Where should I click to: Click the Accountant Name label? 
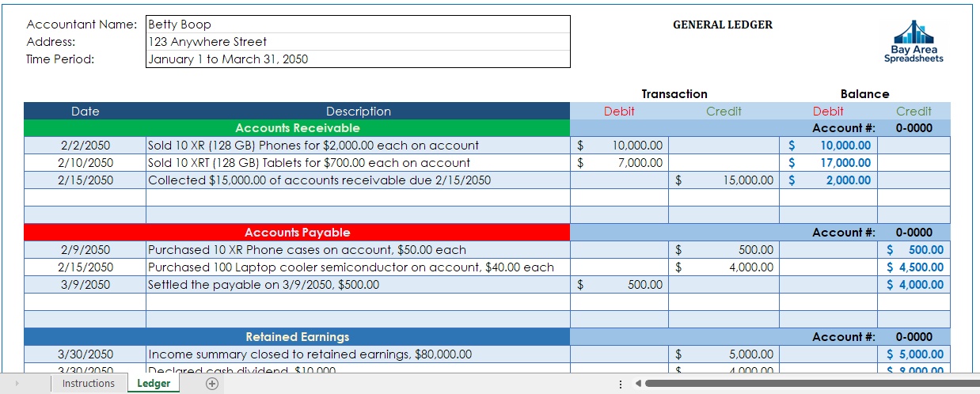click(82, 25)
